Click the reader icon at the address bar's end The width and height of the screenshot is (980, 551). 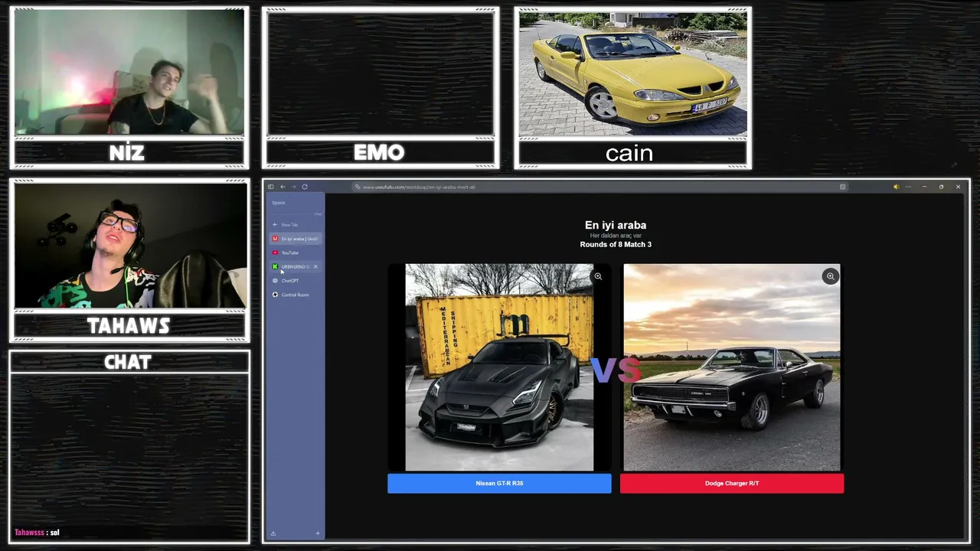843,187
